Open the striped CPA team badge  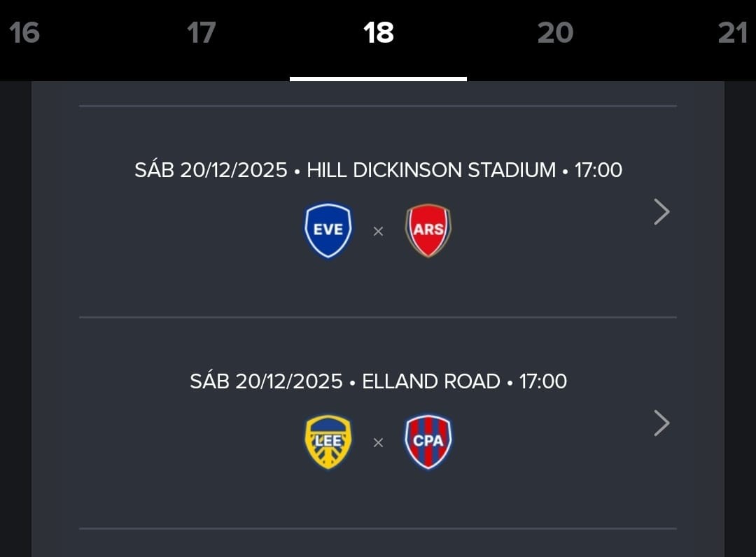(x=428, y=442)
